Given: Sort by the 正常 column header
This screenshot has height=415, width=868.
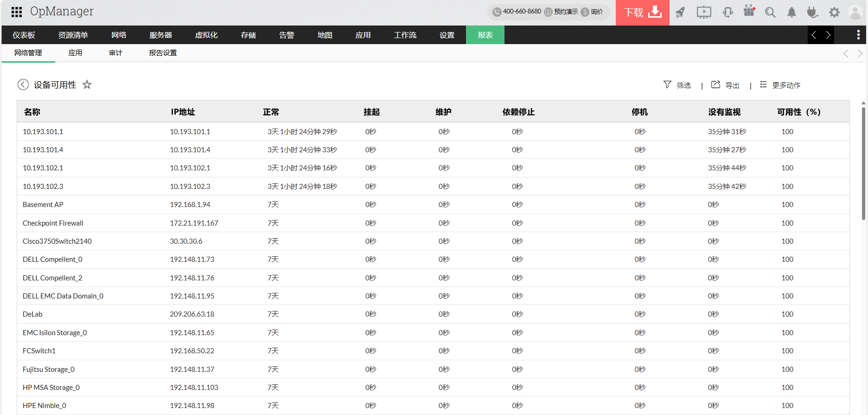Looking at the screenshot, I should point(271,112).
